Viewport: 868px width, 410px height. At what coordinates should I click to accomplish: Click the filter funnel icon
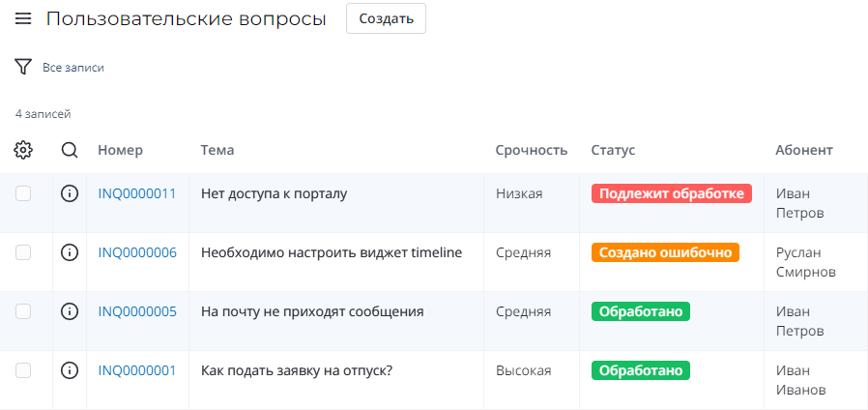point(23,67)
